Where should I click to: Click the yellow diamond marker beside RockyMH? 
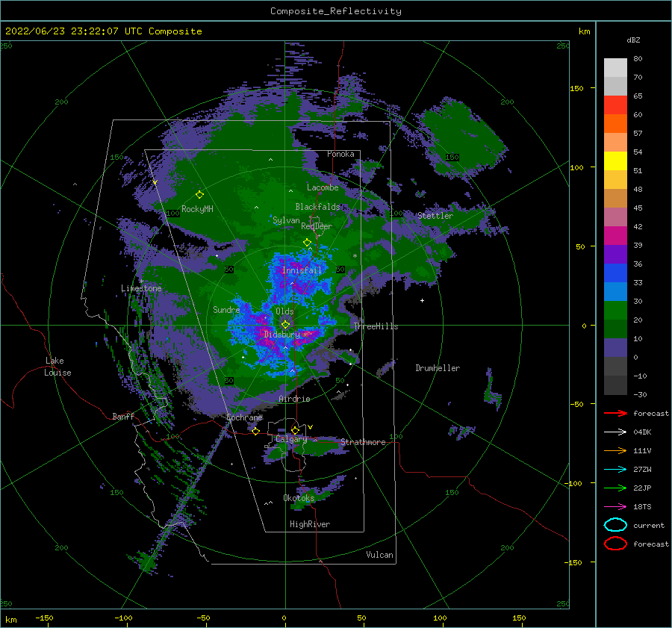199,195
